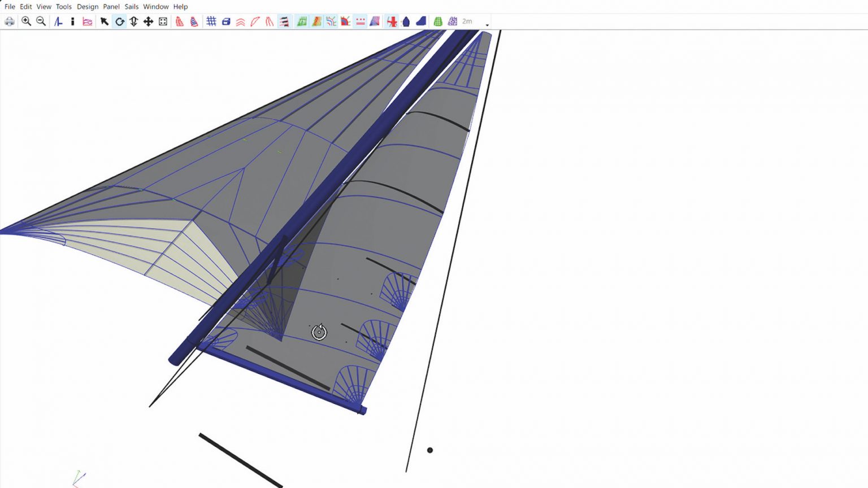Open the 2m scale dropdown
This screenshot has width=868, height=488.
[487, 24]
